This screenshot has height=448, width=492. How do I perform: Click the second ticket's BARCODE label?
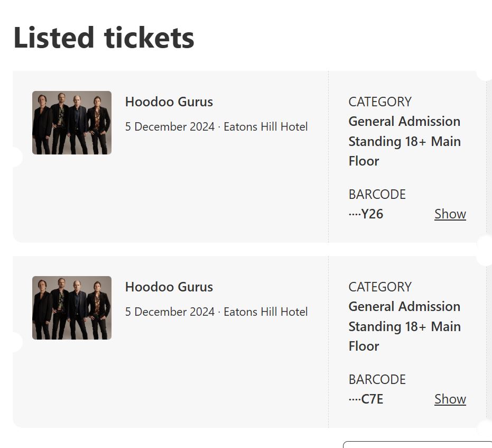[377, 379]
